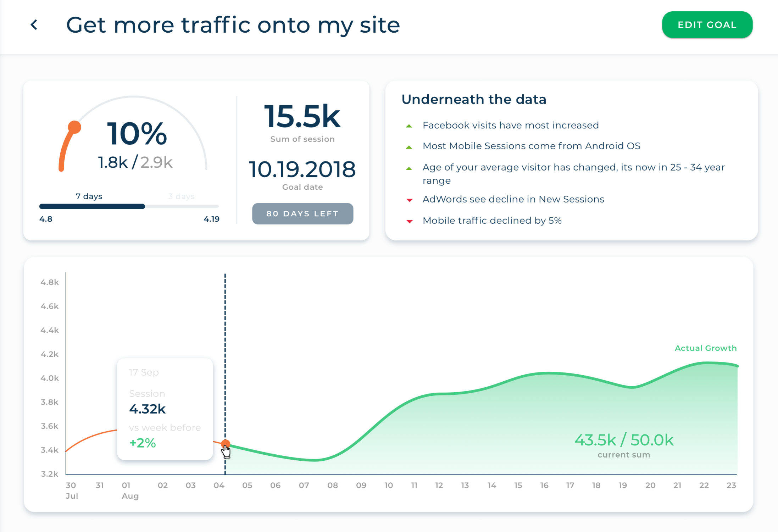Open the Facebook visits have most increased insight

(x=510, y=125)
